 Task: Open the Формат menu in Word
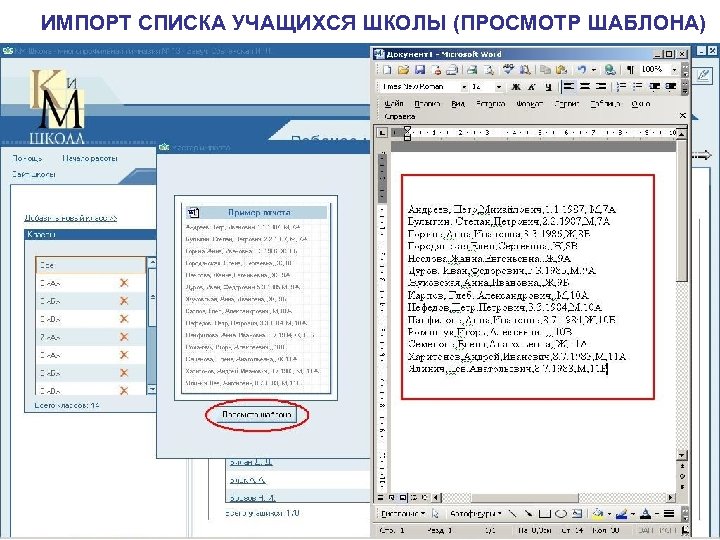529,104
